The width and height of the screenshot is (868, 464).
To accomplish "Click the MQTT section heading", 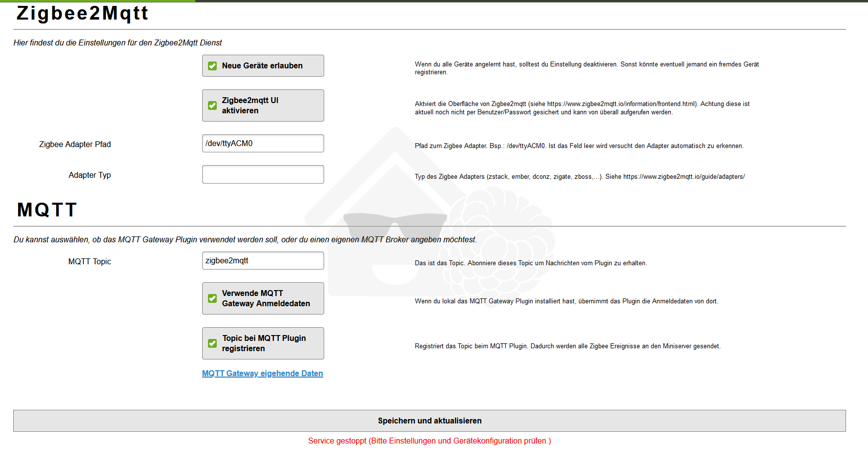I will 47,210.
